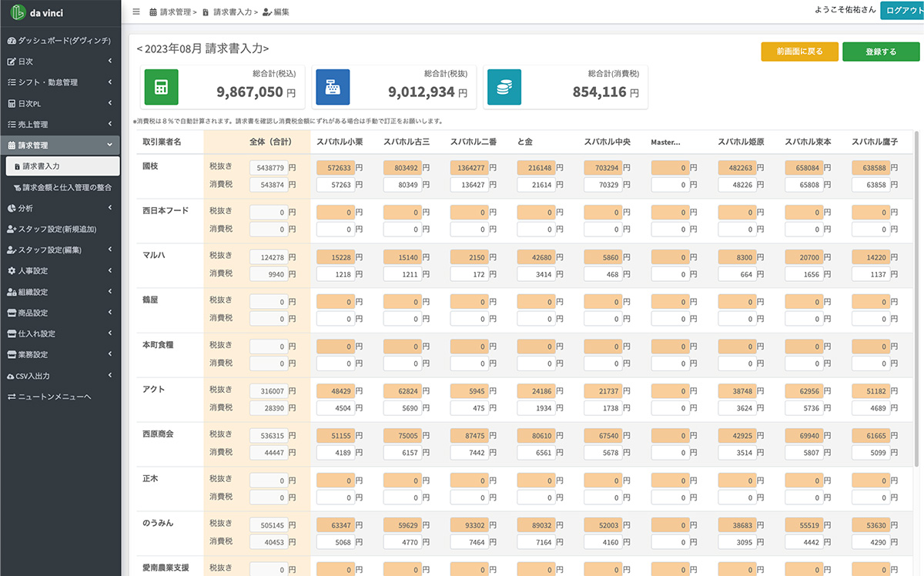
Task: Open the 請求書入力 sidebar submenu item
Action: point(62,166)
